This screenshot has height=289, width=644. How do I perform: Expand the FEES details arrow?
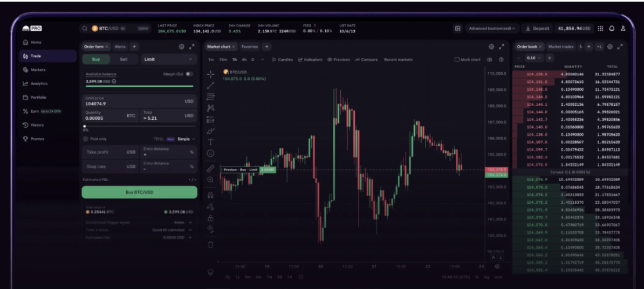[315, 25]
